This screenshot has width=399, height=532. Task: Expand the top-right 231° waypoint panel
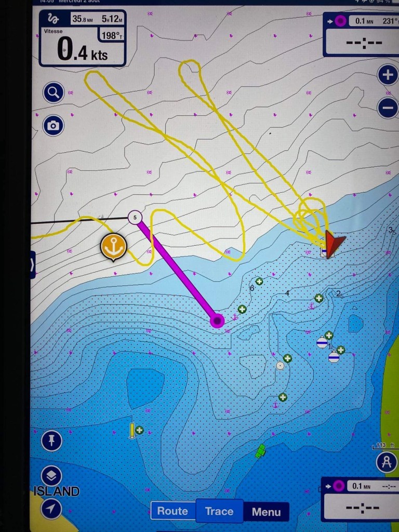click(x=360, y=34)
